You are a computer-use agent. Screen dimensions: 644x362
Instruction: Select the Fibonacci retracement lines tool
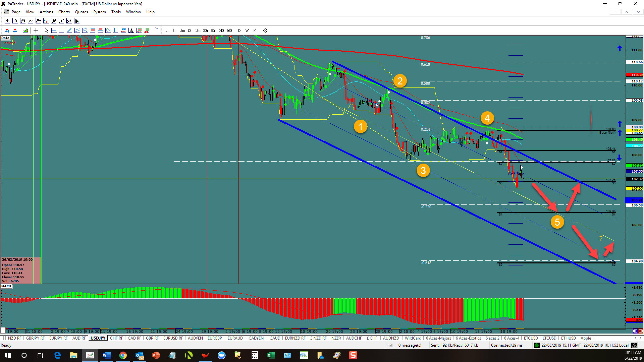coord(93,31)
